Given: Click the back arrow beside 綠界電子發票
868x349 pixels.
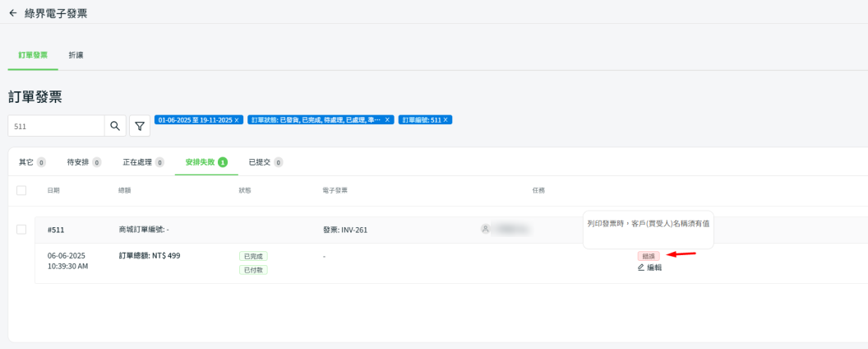Looking at the screenshot, I should coord(12,13).
